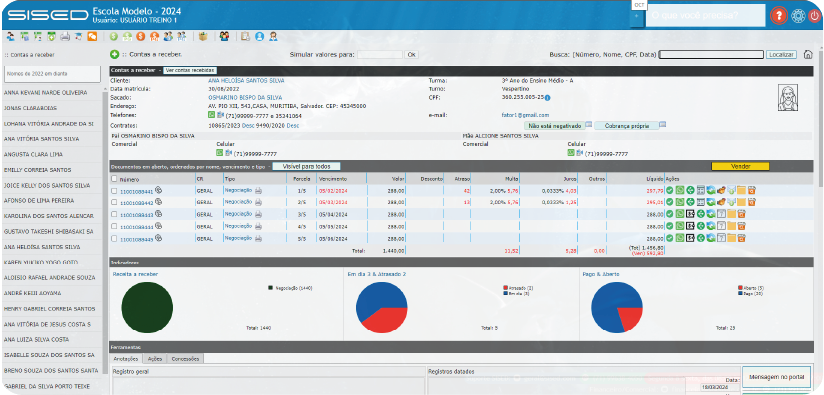Click the orange trash icon in the 1/5 row
824x395 pixels.
tap(751, 190)
